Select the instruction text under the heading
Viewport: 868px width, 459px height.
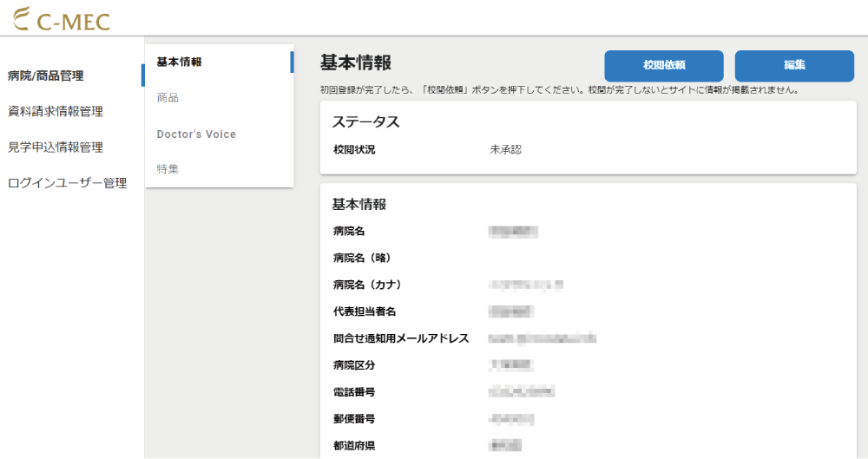coord(560,90)
